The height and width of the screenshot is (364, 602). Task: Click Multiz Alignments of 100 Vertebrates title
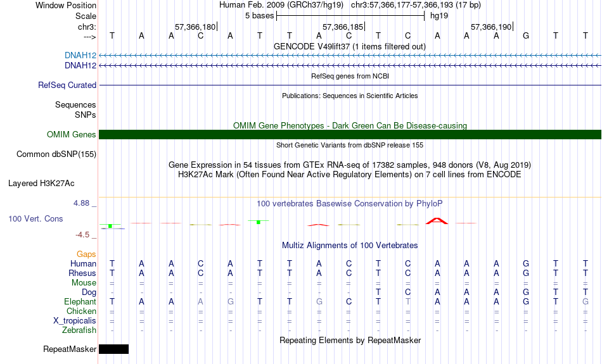(350, 246)
